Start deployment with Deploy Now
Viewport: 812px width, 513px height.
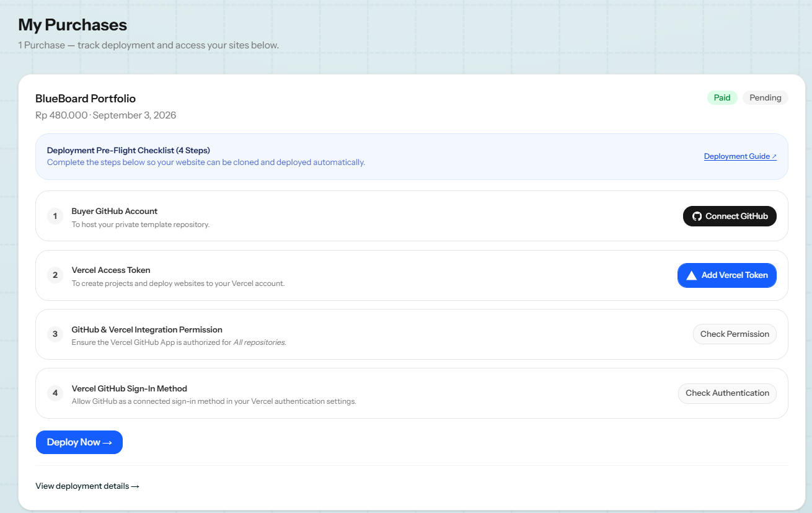pyautogui.click(x=79, y=442)
